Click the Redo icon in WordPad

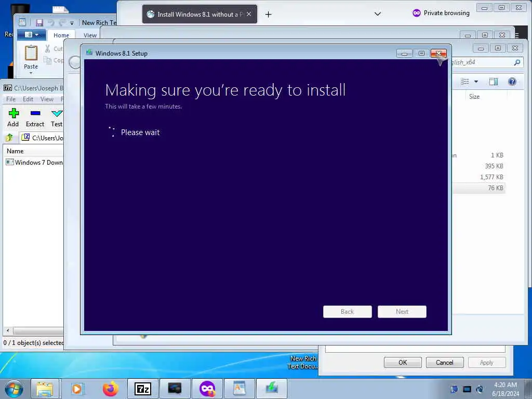tap(62, 23)
